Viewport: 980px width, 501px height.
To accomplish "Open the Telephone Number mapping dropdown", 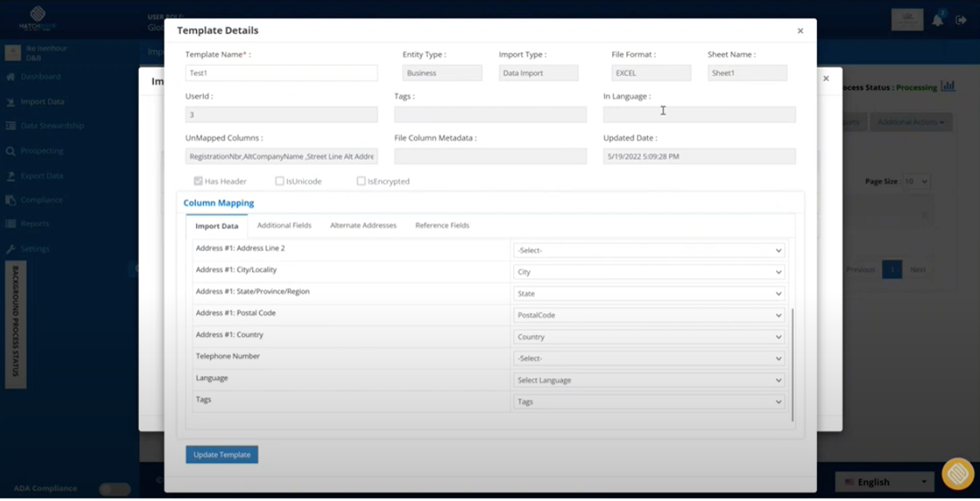I will [649, 358].
